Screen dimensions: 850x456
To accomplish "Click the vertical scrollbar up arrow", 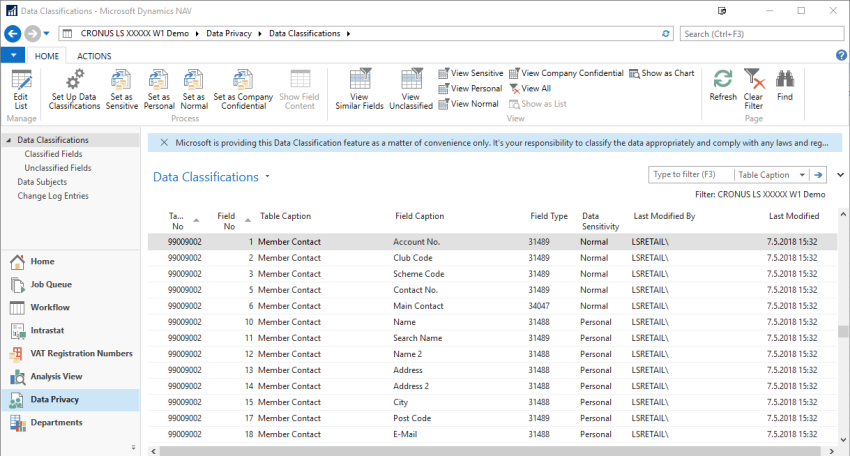I will (843, 215).
